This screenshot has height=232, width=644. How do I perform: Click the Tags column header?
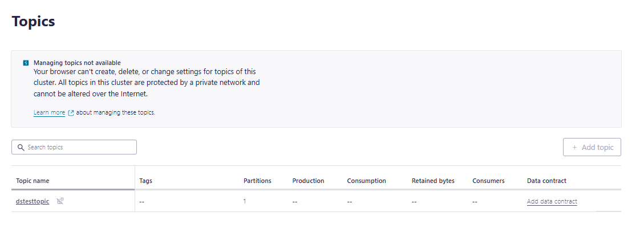point(146,181)
